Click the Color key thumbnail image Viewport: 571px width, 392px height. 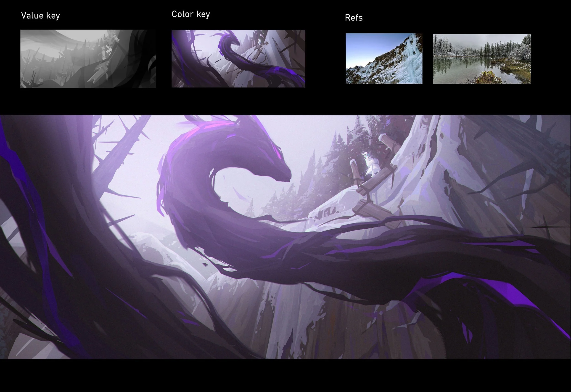(x=238, y=58)
